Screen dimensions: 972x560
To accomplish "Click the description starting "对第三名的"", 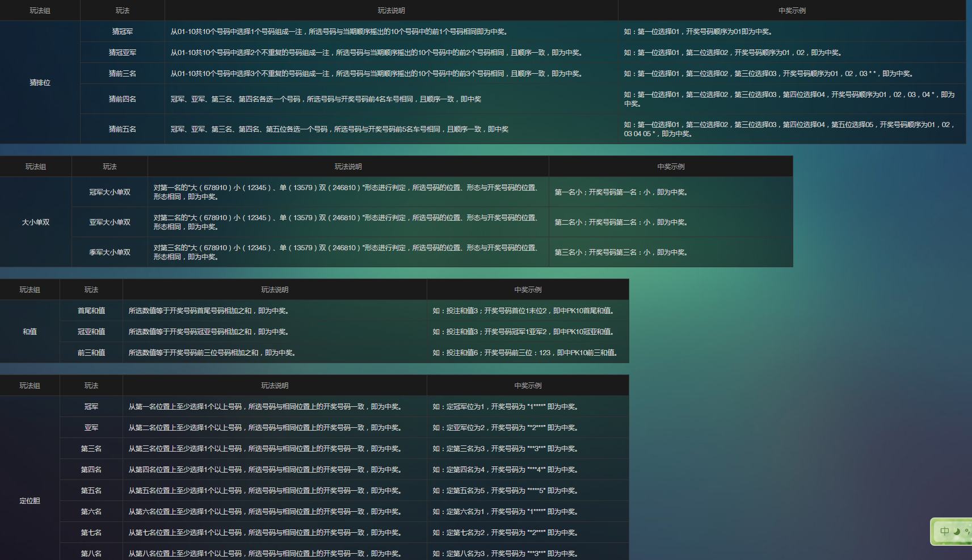I will pos(348,252).
